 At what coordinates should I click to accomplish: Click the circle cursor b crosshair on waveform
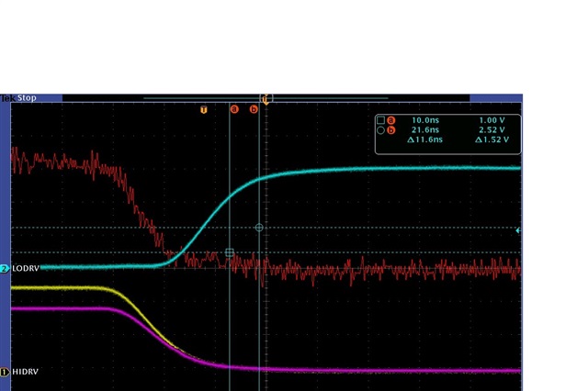tap(259, 228)
